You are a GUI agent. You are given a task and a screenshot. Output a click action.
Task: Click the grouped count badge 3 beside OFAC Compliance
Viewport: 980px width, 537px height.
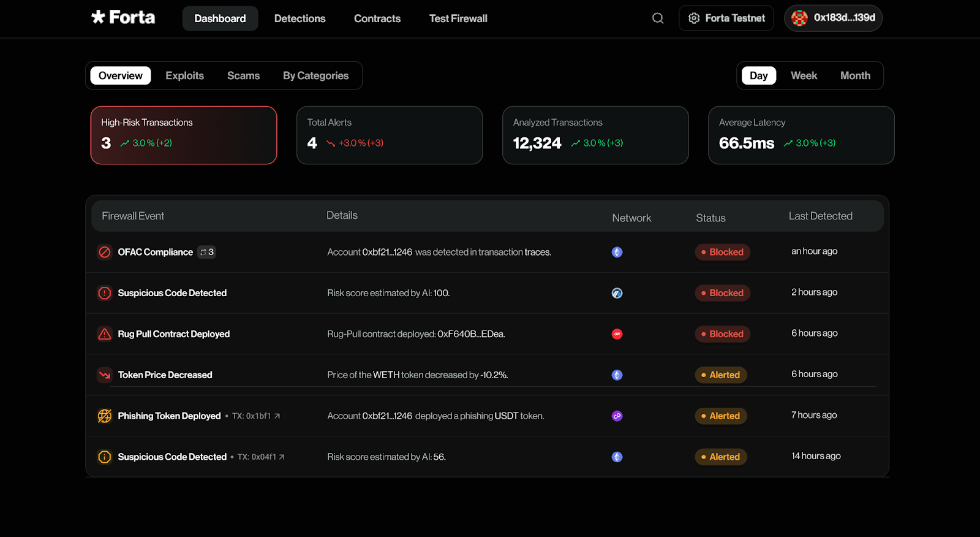pyautogui.click(x=206, y=252)
